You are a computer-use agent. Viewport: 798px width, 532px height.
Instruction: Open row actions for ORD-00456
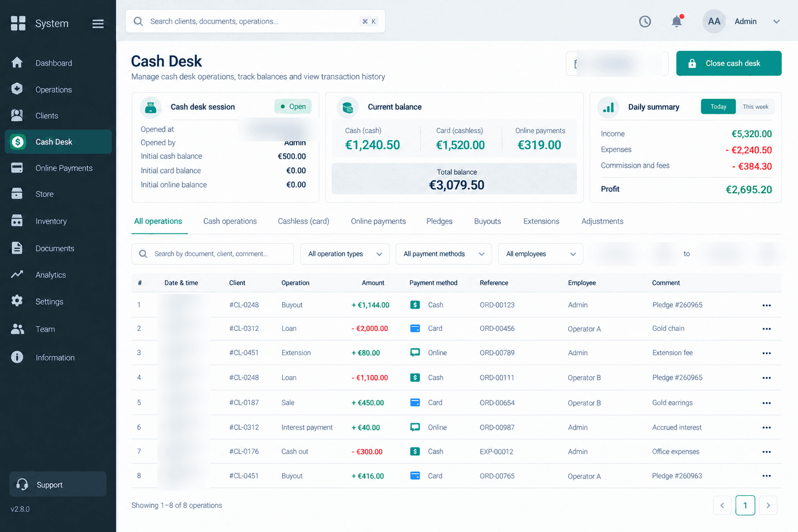coord(766,329)
